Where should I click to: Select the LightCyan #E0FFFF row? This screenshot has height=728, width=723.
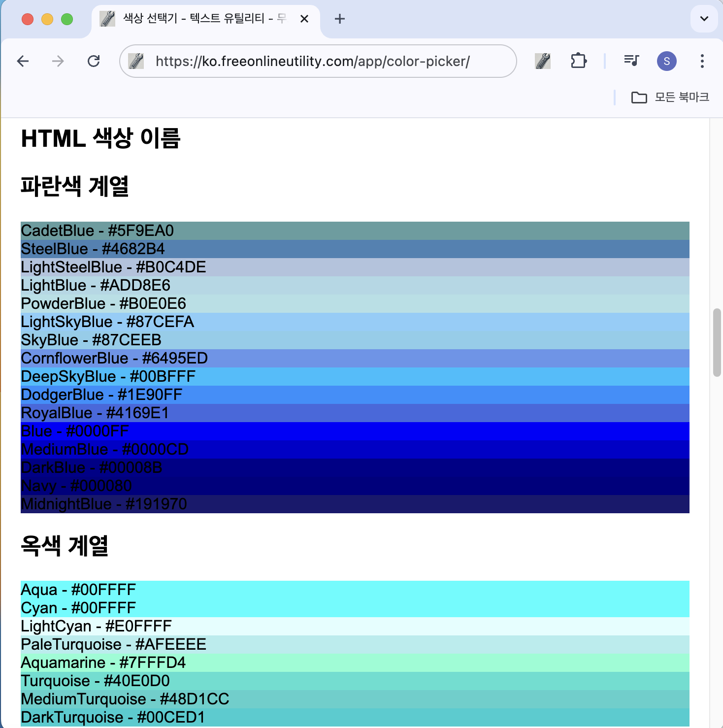(x=355, y=626)
